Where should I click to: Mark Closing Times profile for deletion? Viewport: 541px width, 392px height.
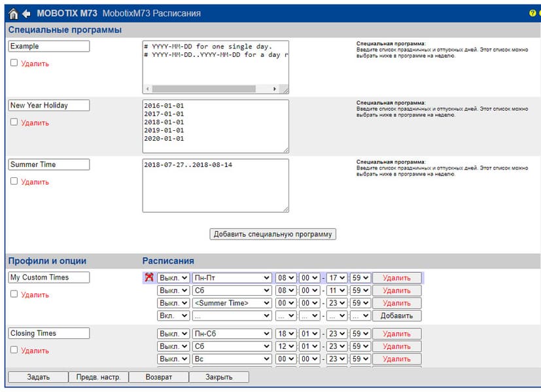pos(14,350)
